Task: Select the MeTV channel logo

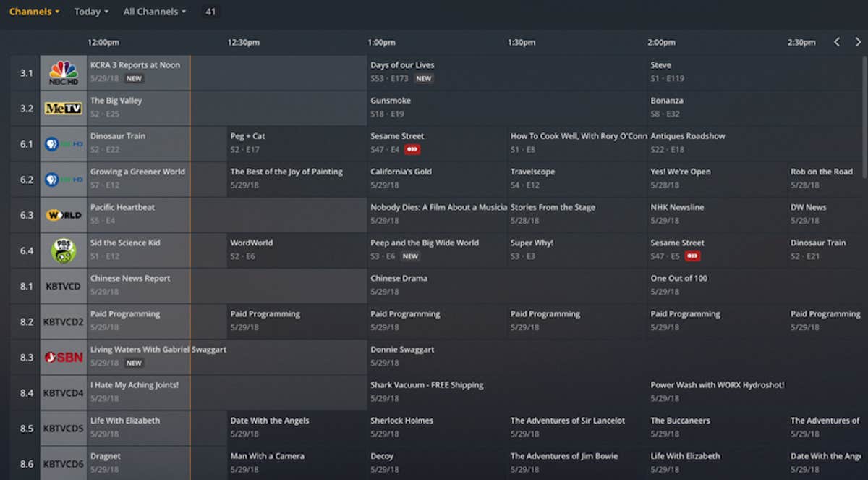Action: point(63,107)
